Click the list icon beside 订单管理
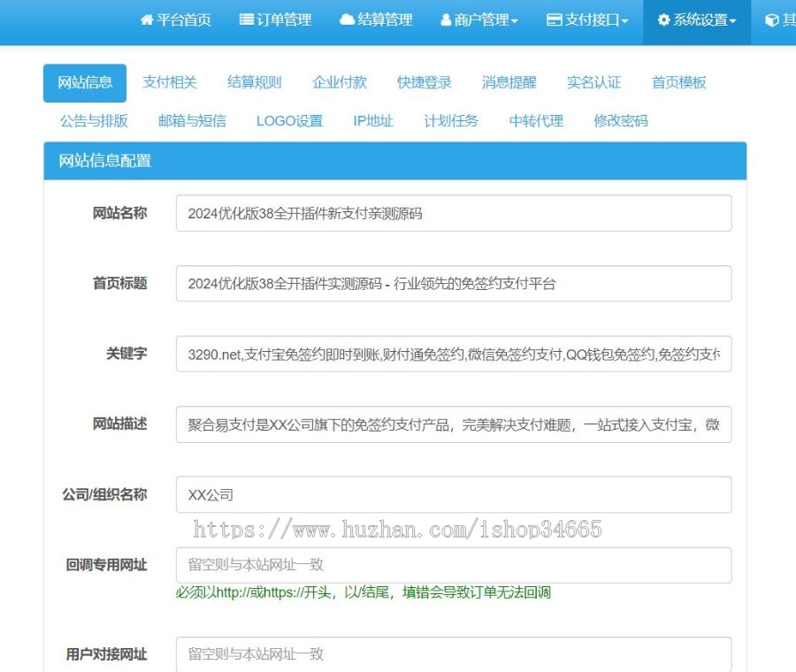The height and width of the screenshot is (672, 796). [246, 20]
